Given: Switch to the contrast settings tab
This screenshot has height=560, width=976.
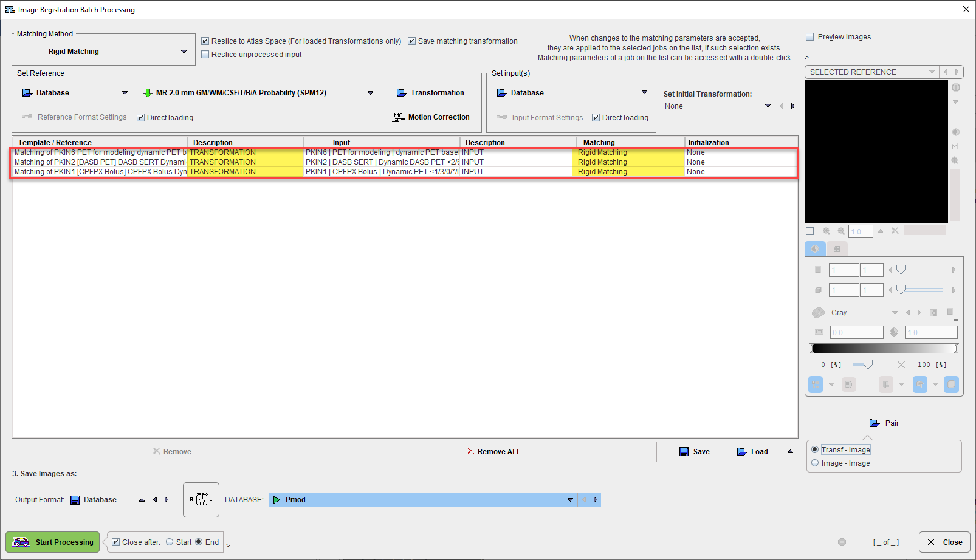Looking at the screenshot, I should pos(815,249).
